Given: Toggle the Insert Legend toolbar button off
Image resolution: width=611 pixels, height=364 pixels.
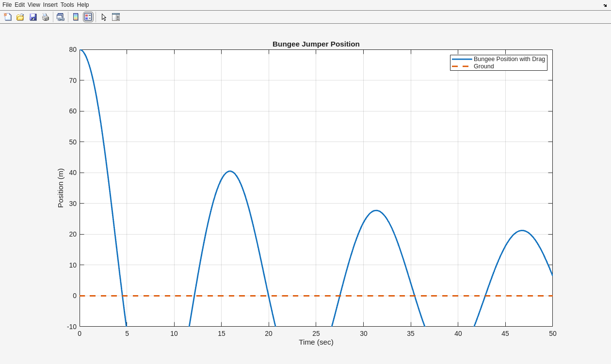Looking at the screenshot, I should pyautogui.click(x=88, y=17).
